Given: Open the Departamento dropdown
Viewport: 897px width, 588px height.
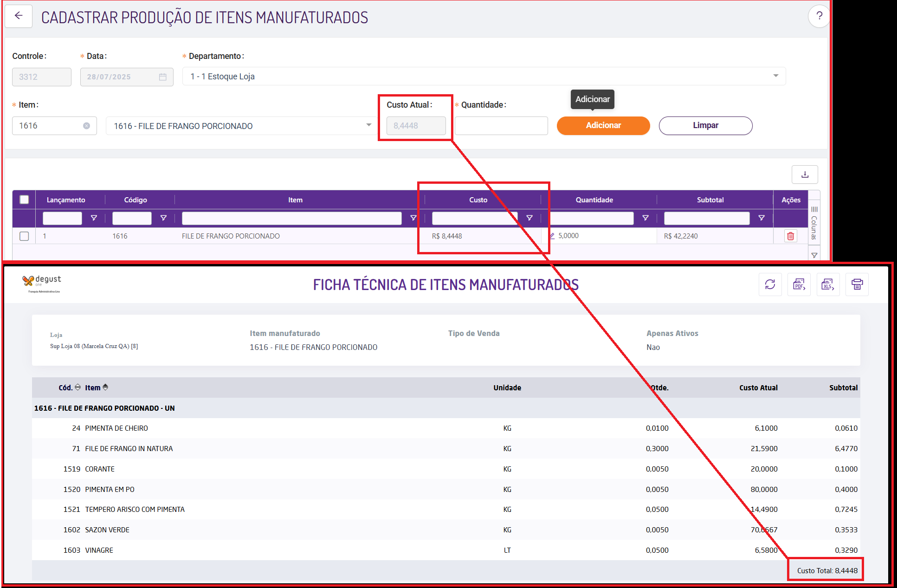Looking at the screenshot, I should [x=775, y=76].
